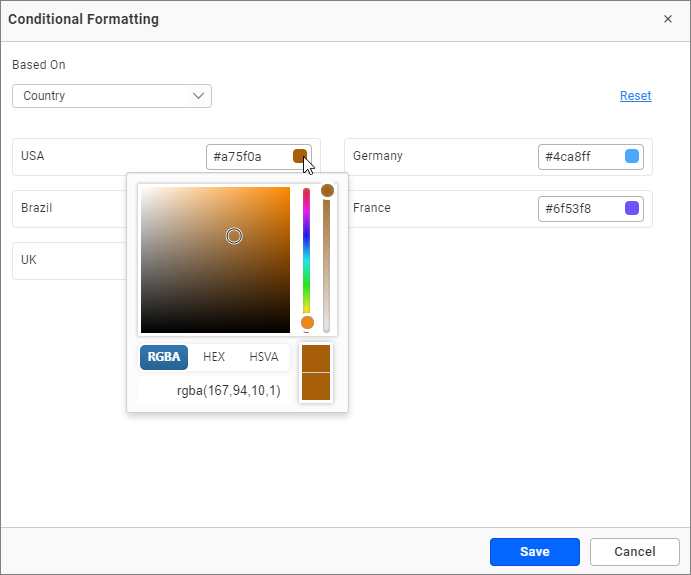Click the Reset link
The image size is (691, 575).
pyautogui.click(x=635, y=96)
